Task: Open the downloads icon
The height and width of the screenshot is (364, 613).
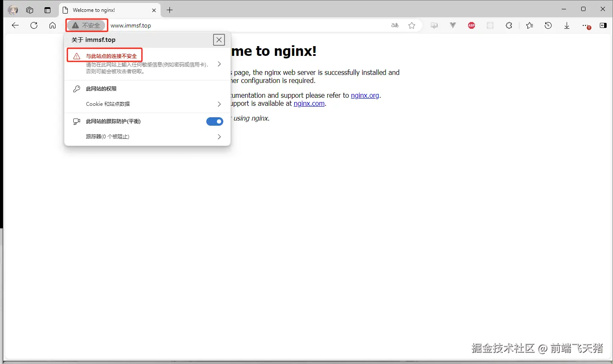Action: pyautogui.click(x=567, y=25)
